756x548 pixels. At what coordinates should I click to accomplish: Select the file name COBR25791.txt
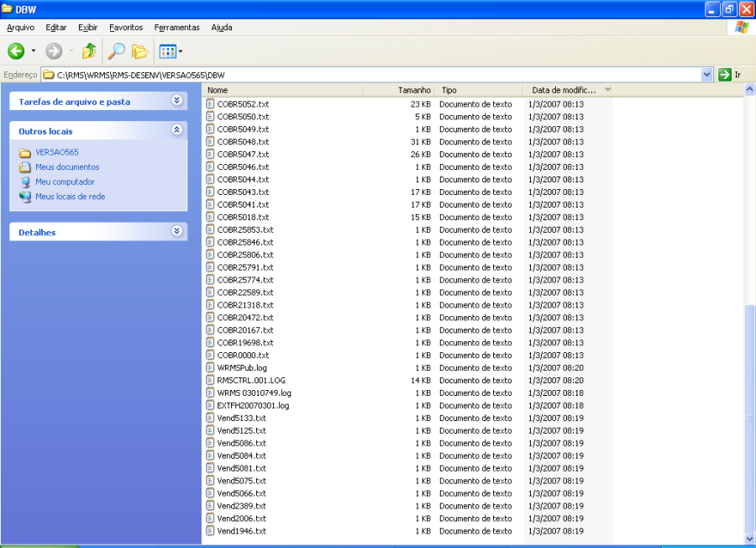coord(245,267)
